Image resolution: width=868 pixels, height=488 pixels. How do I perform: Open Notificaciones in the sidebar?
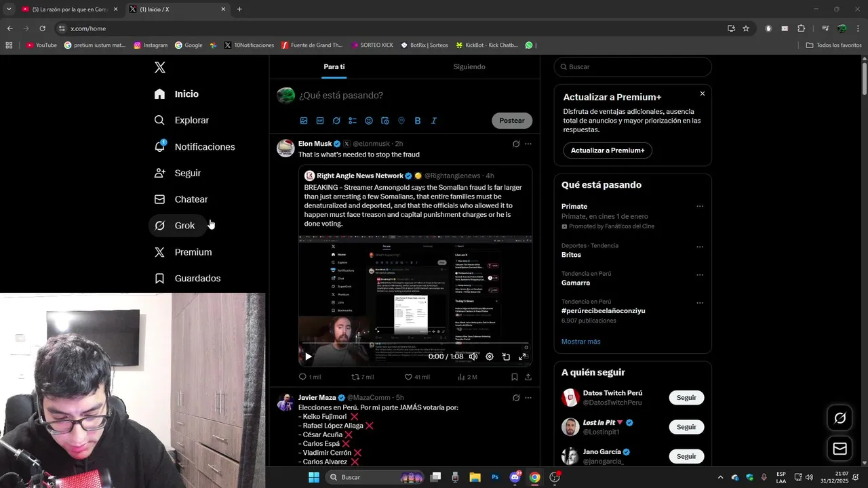[194, 146]
